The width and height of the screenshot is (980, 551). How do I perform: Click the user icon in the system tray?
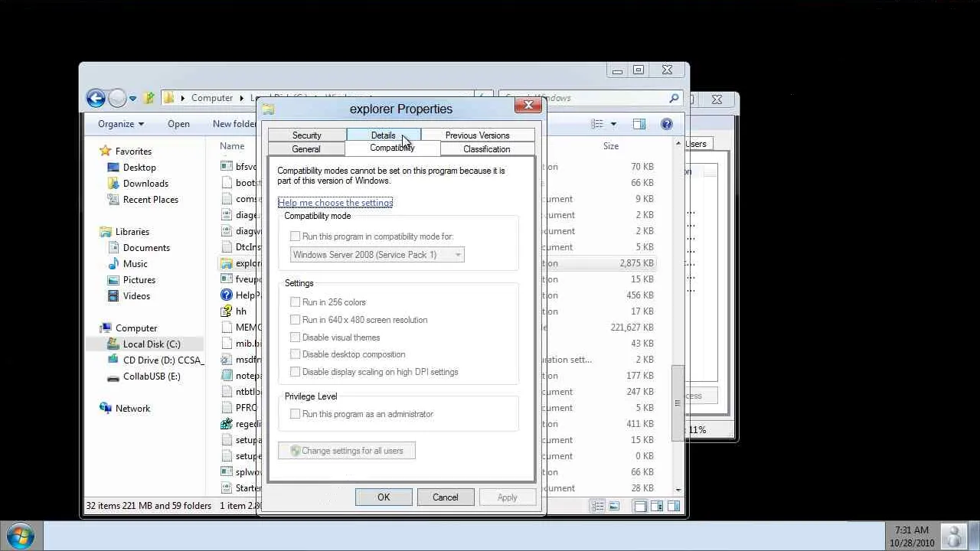pyautogui.click(x=954, y=536)
